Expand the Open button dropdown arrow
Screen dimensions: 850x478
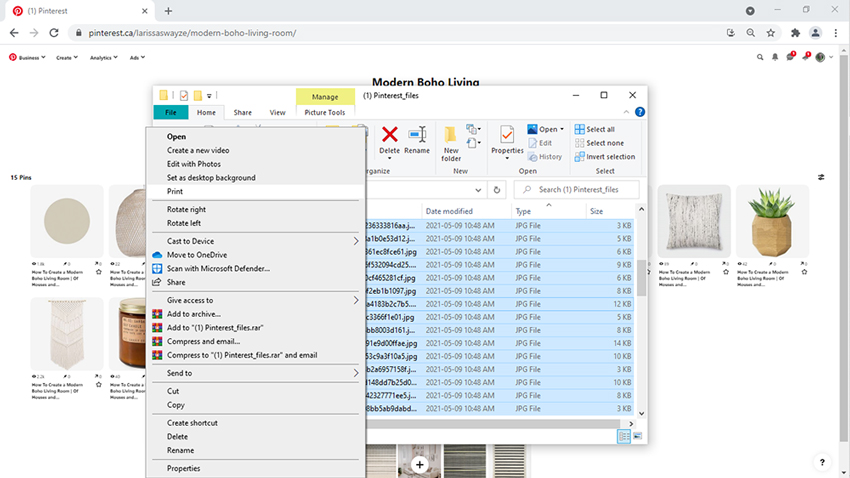pos(562,130)
